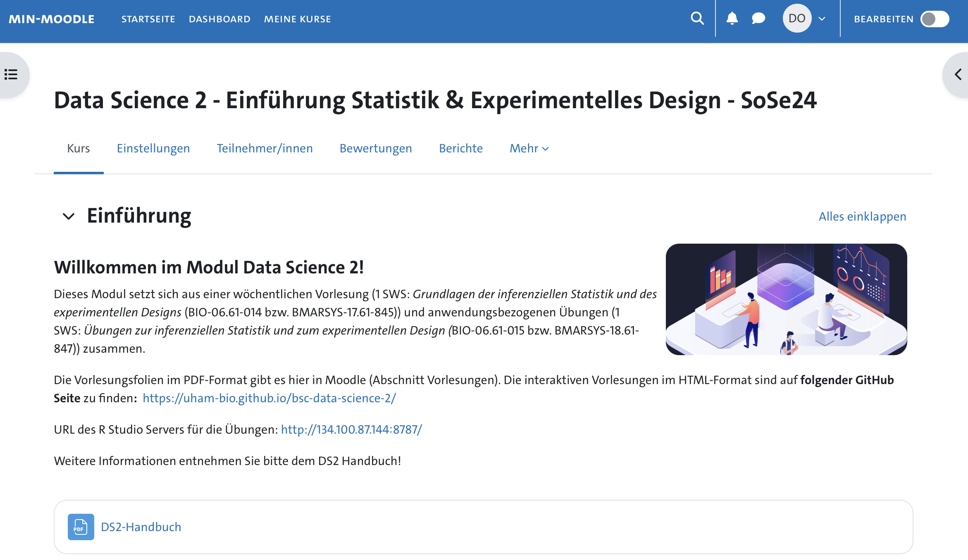Open the messages chat icon
The height and width of the screenshot is (560, 968).
(x=758, y=18)
